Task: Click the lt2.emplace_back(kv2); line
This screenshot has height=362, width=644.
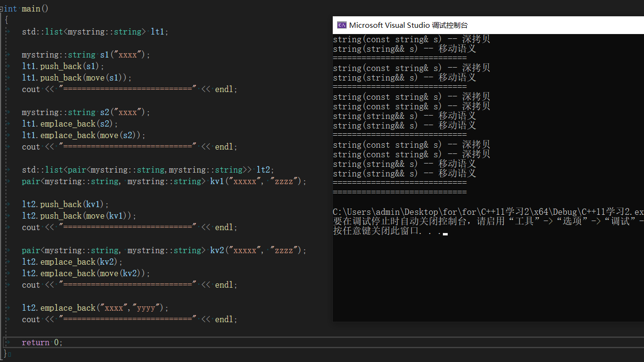Action: (x=72, y=262)
